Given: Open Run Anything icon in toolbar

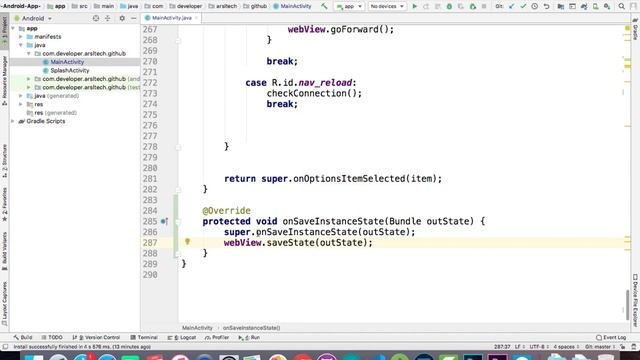Looking at the screenshot, I should click(x=572, y=6).
